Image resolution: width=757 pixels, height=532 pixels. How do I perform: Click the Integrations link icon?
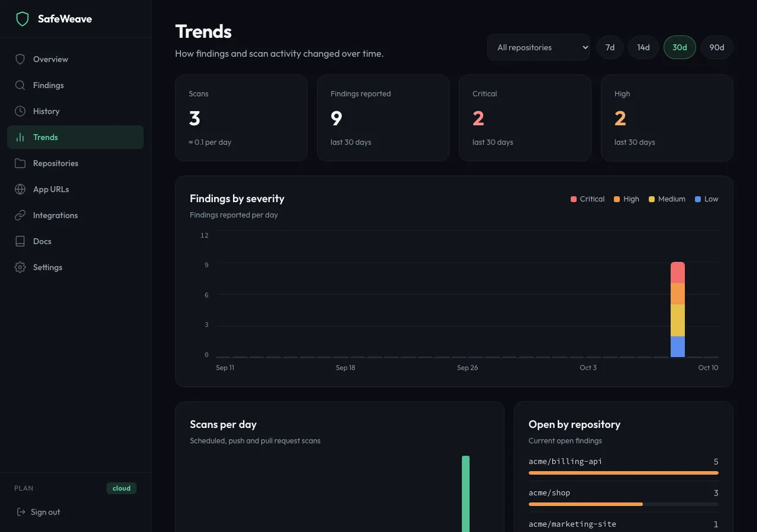(20, 215)
